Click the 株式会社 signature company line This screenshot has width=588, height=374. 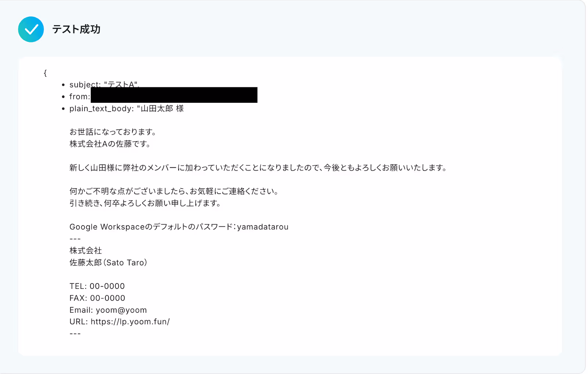pyautogui.click(x=86, y=251)
